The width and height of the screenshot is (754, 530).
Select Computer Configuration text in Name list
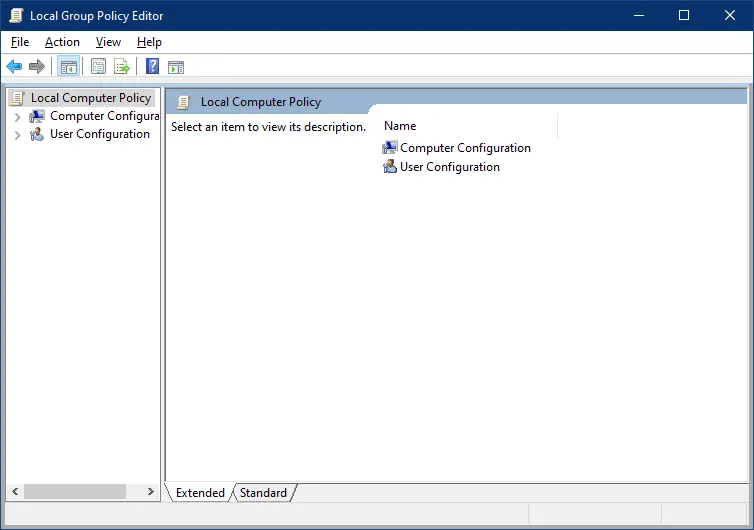click(465, 148)
